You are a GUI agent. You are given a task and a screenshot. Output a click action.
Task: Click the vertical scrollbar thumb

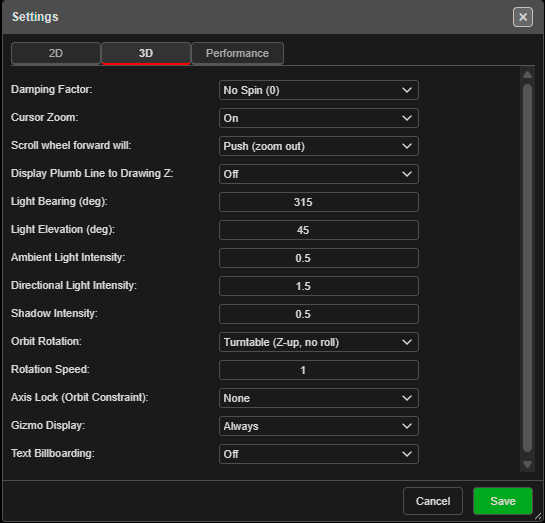[527, 268]
